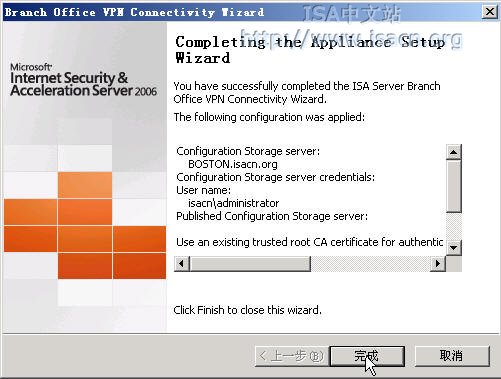Click the vertical scrollbar thumb in summary
The width and height of the screenshot is (501, 379).
coord(453,186)
